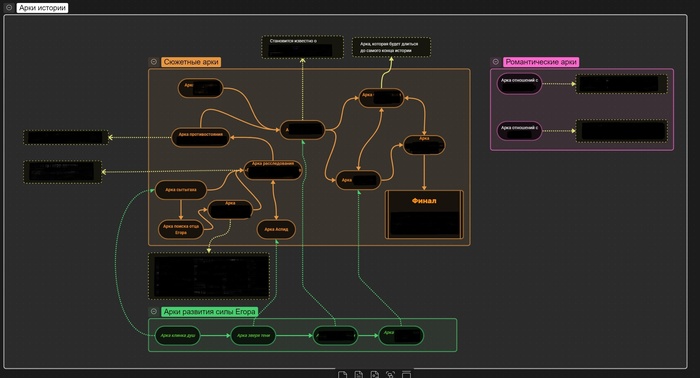Collapse the Сюжетные арки group
700x378 pixels.
click(x=154, y=62)
